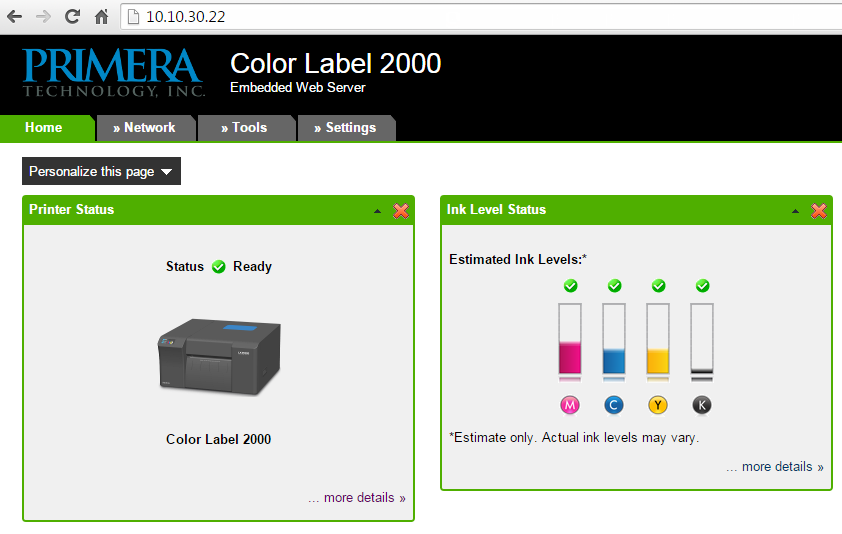Click the 'Estimate only' disclaimer text
The image size is (842, 534).
(574, 438)
